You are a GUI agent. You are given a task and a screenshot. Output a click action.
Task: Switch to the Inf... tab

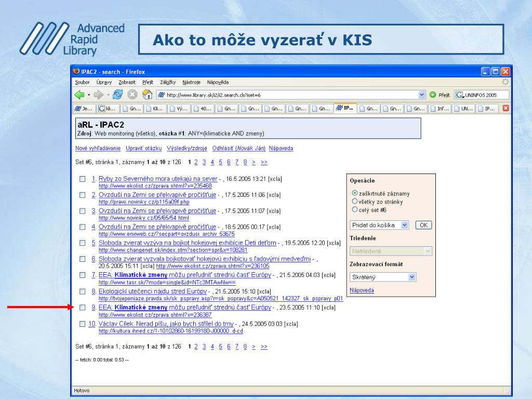(x=440, y=109)
